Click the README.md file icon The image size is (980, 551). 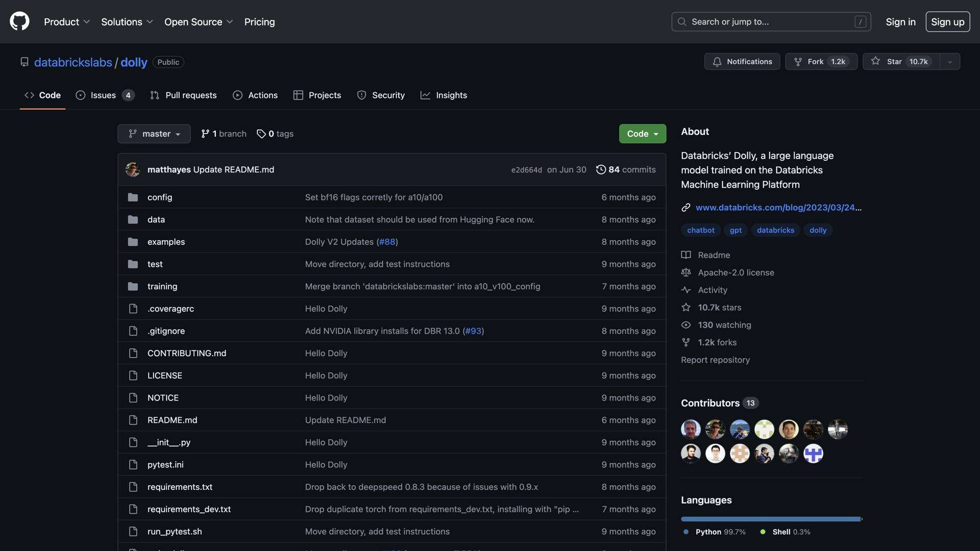point(133,420)
